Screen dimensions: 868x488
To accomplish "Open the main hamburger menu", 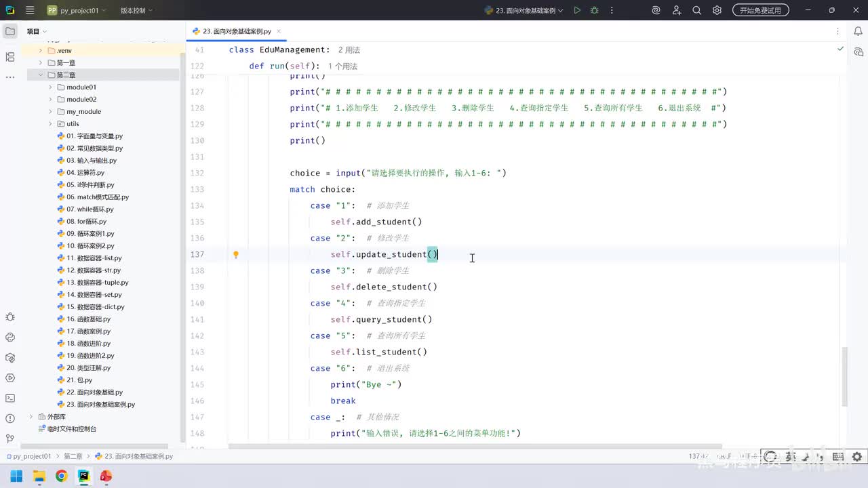I will pyautogui.click(x=30, y=10).
